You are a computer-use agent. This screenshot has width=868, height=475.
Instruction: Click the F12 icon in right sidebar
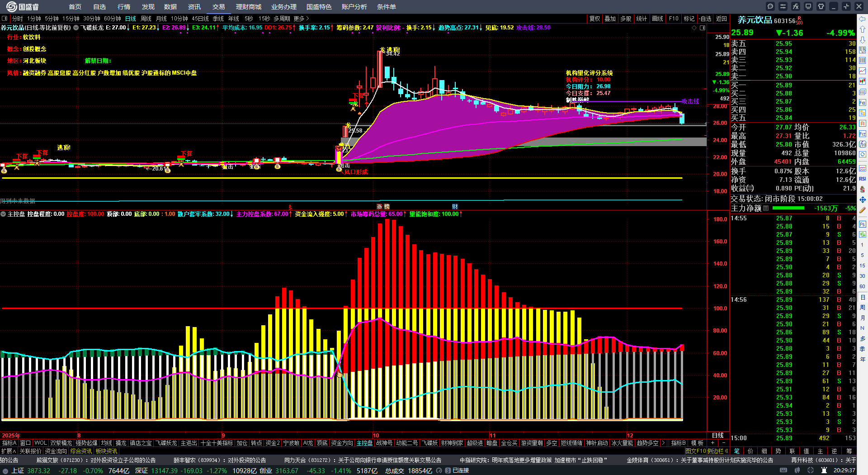coord(863,134)
